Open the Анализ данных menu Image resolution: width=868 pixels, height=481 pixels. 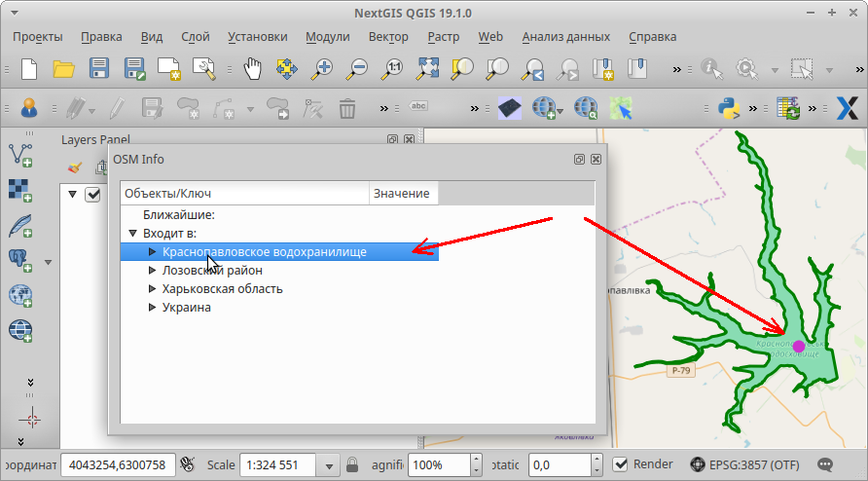click(x=565, y=37)
